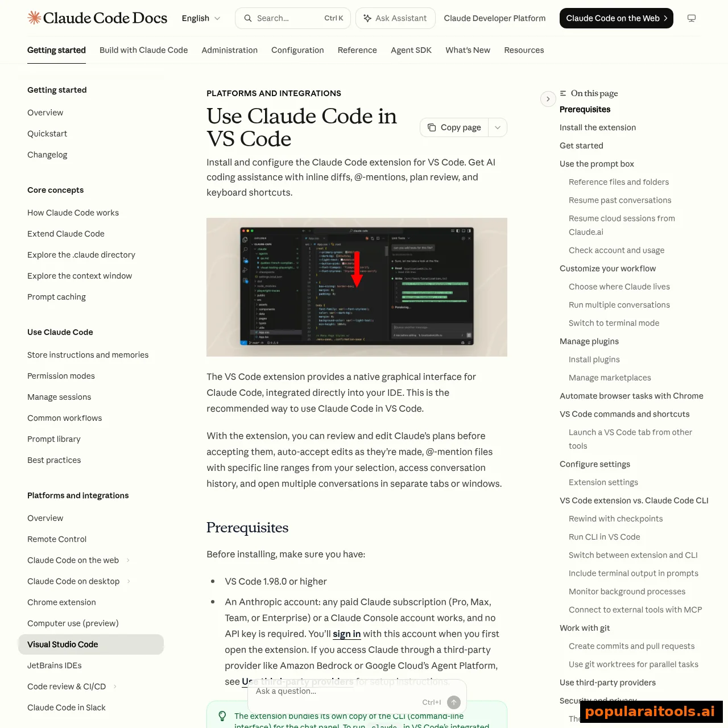728x728 pixels.
Task: Jump to Switch to terminal mode
Action: [x=614, y=323]
